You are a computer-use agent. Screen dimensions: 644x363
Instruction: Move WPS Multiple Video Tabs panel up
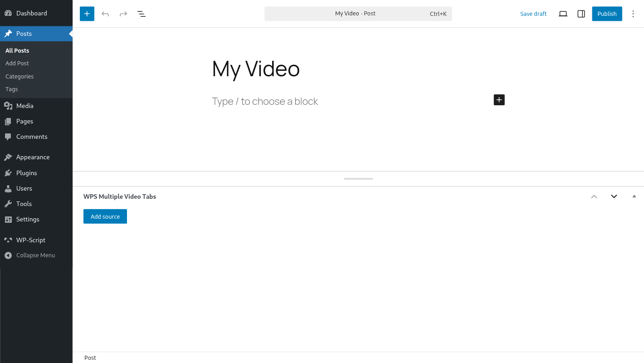point(594,196)
